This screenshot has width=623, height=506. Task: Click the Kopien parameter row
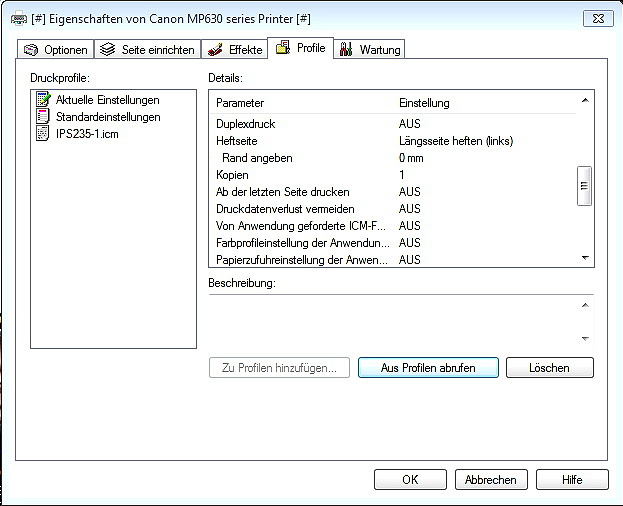point(393,175)
